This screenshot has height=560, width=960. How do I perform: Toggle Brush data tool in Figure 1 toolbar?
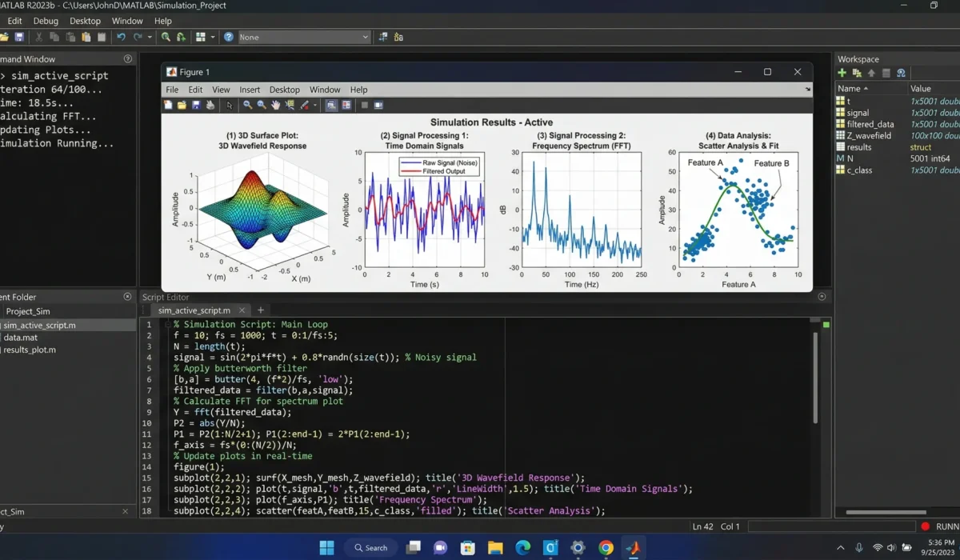[x=304, y=105]
